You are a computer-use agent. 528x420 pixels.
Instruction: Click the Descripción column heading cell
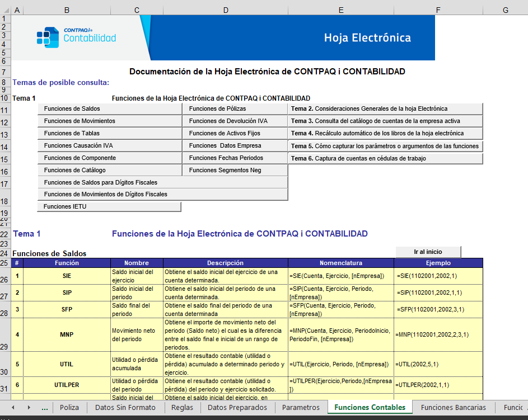tap(225, 263)
